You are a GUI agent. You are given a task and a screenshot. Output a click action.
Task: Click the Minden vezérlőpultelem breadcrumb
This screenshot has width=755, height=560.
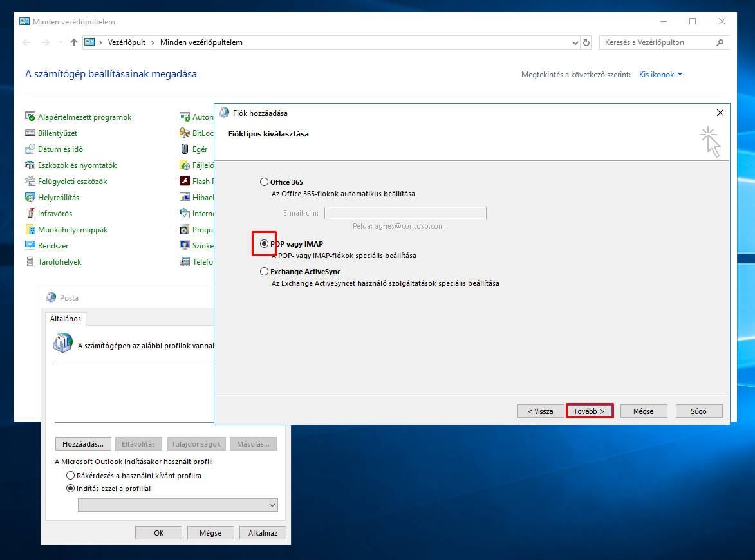201,42
